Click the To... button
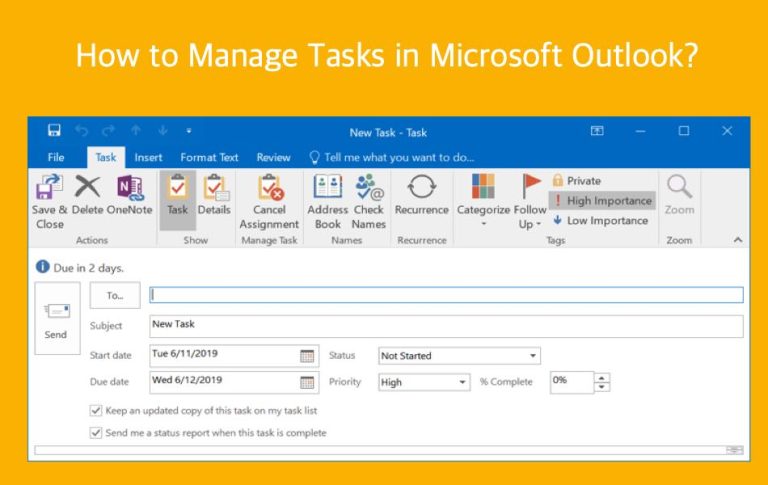Viewport: 768px width, 485px height. (x=115, y=295)
